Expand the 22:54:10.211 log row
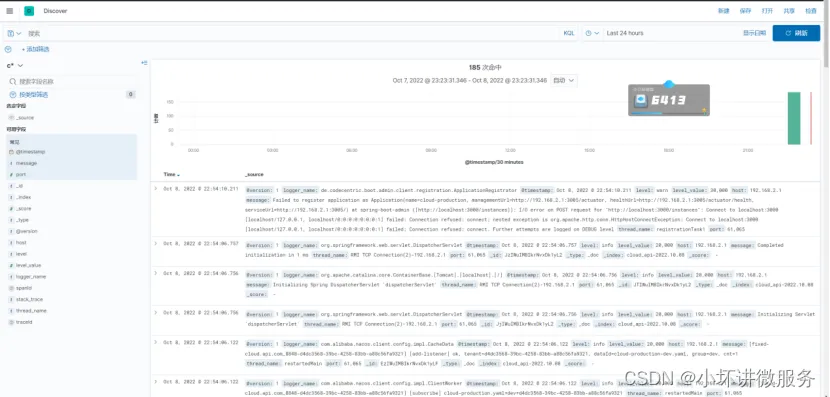 (156, 189)
